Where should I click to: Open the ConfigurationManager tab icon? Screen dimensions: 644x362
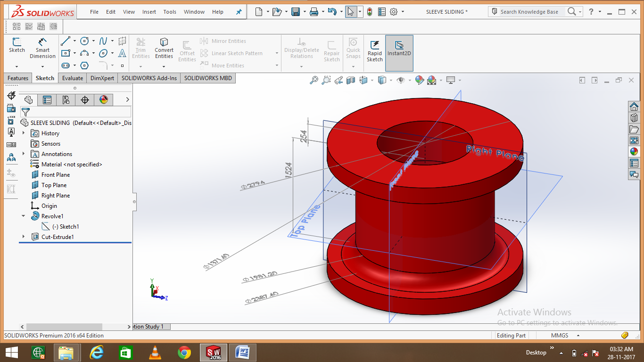pyautogui.click(x=66, y=99)
